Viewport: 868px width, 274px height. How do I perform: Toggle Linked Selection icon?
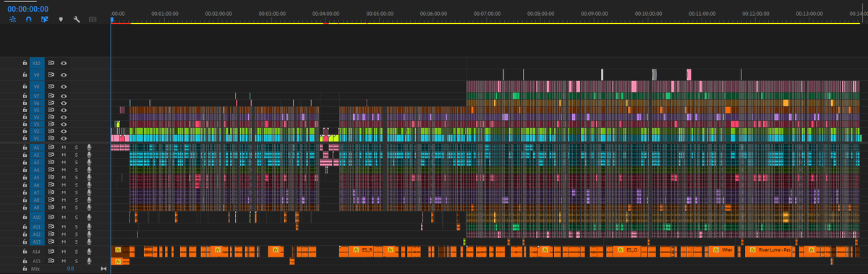[45, 20]
